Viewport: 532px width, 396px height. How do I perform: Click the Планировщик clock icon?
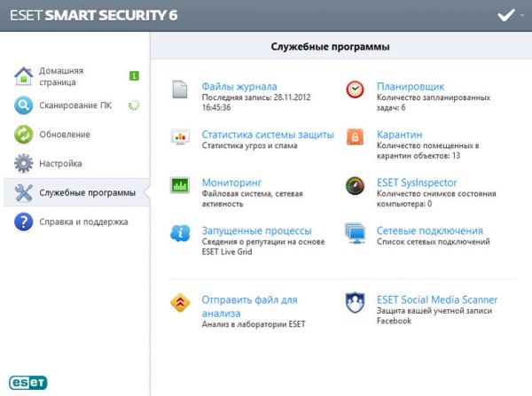(x=355, y=89)
